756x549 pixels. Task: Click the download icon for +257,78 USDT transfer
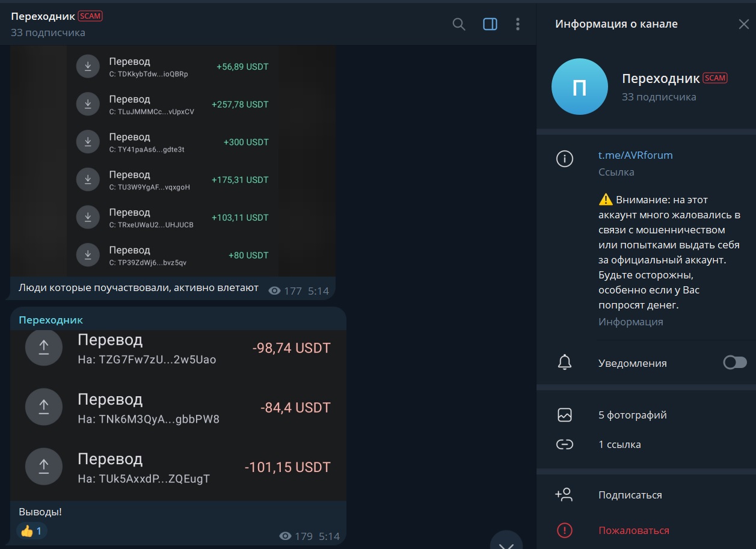88,104
